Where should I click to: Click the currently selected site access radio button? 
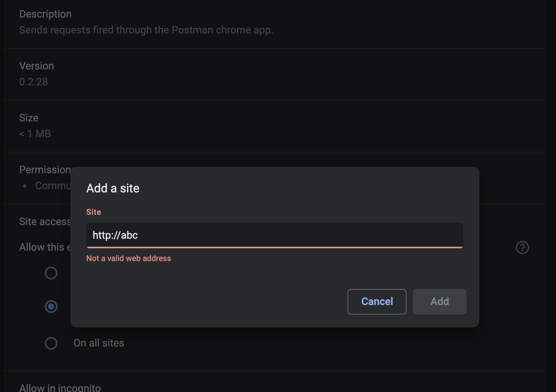(x=51, y=307)
